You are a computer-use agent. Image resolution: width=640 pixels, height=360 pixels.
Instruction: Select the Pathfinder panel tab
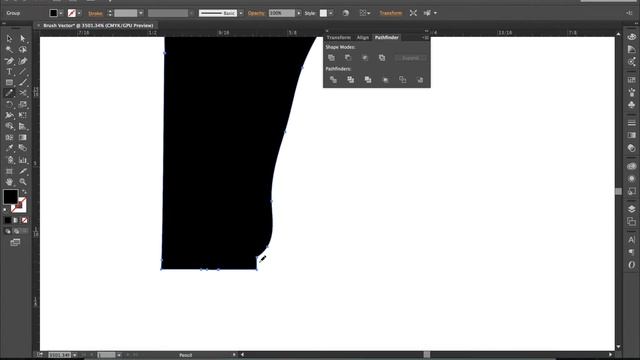[387, 38]
